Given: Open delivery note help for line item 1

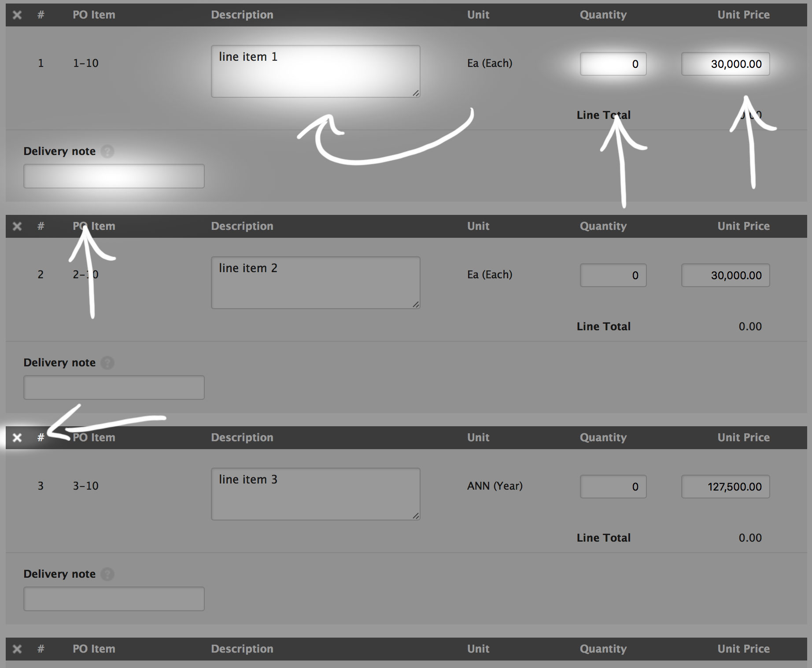Looking at the screenshot, I should [x=108, y=152].
